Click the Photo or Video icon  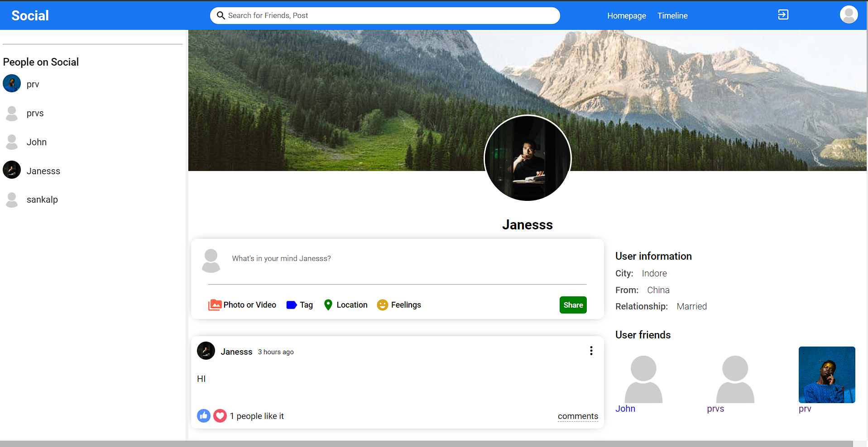215,305
